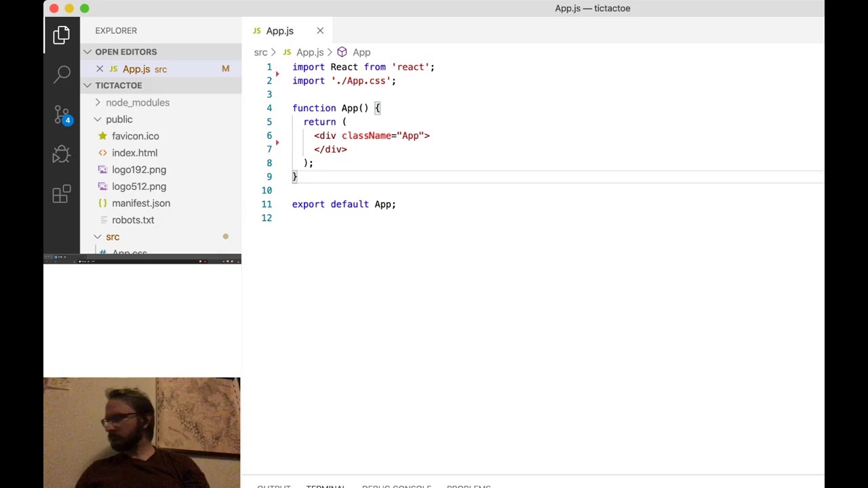
Task: Open Source Control view with badge 4
Action: 62,115
